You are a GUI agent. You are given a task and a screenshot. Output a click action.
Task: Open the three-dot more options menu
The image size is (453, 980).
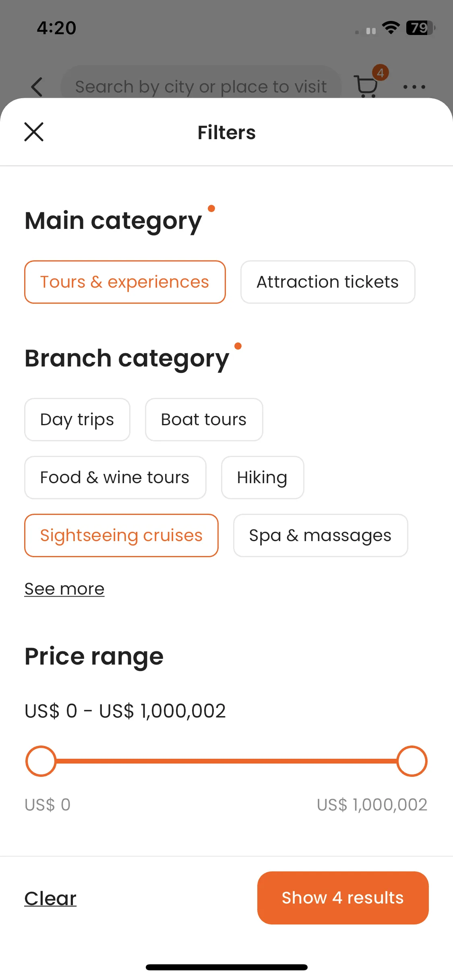[414, 87]
